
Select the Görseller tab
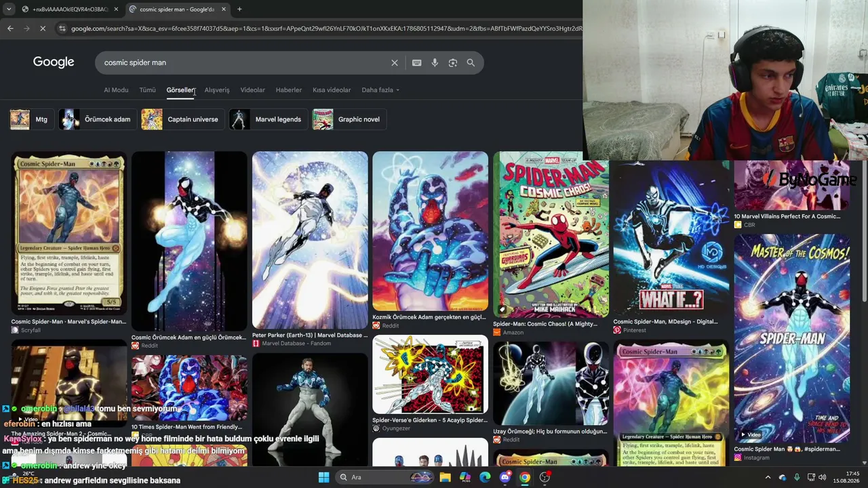click(x=180, y=90)
